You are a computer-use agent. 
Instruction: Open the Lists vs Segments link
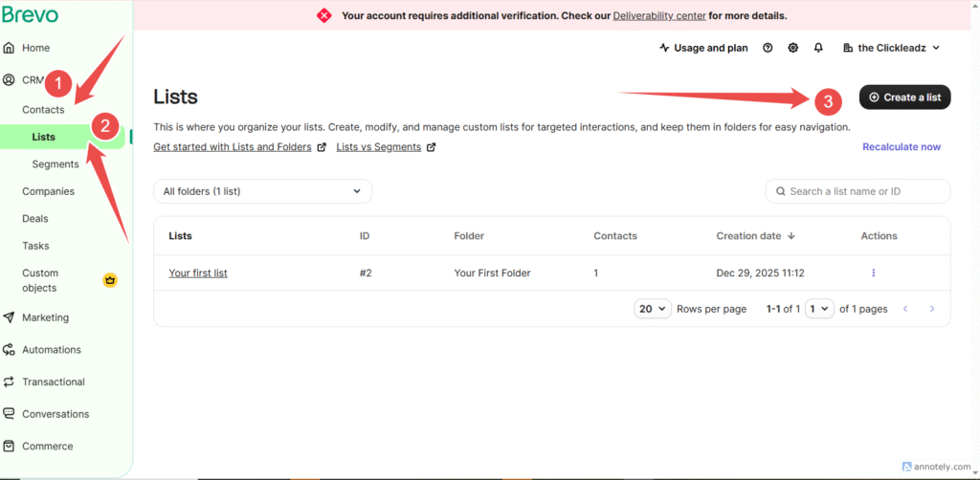pos(379,148)
